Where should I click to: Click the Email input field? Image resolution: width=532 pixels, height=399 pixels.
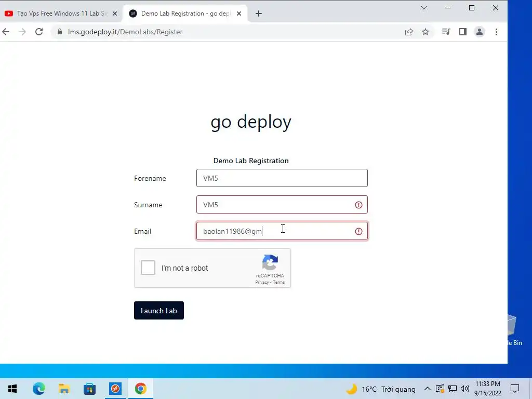coord(282,231)
